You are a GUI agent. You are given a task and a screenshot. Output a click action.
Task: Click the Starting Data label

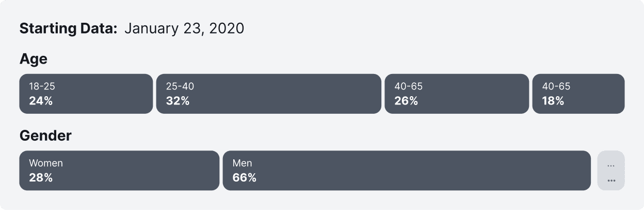(69, 29)
